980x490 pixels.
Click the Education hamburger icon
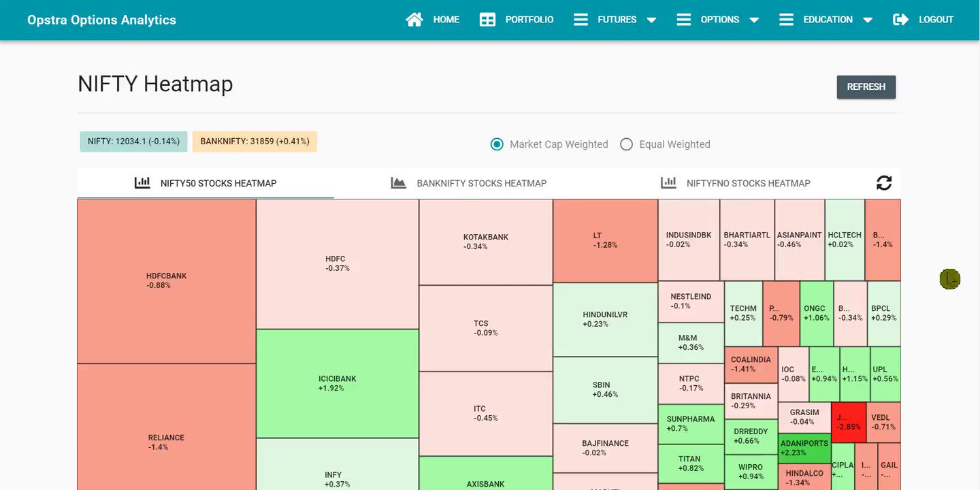click(x=786, y=20)
